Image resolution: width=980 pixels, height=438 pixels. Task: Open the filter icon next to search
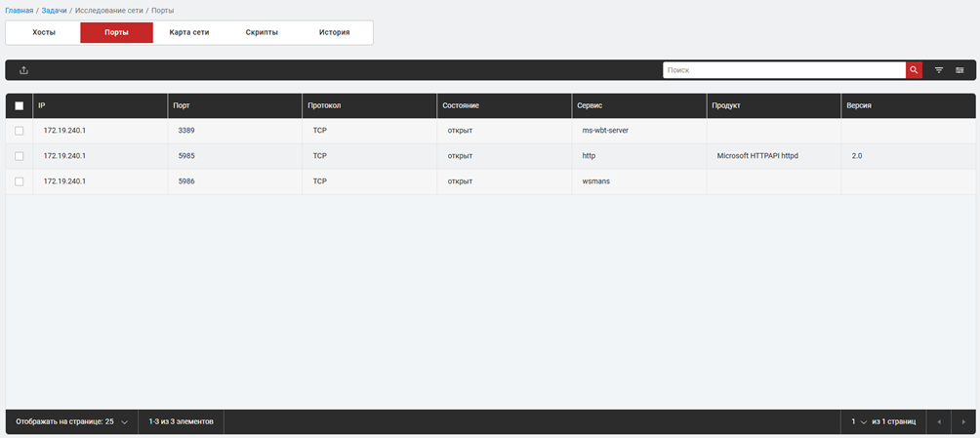click(x=939, y=70)
